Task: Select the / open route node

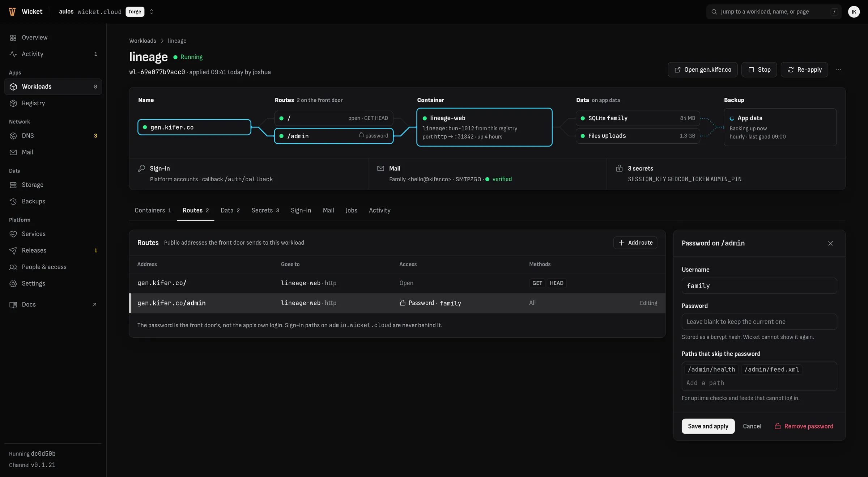Action: coord(334,118)
